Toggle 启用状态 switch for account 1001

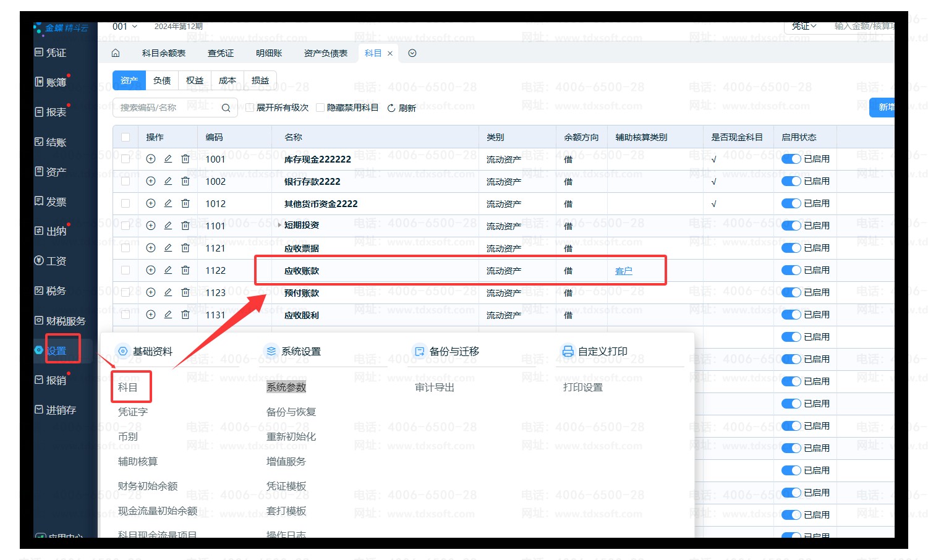tap(791, 159)
